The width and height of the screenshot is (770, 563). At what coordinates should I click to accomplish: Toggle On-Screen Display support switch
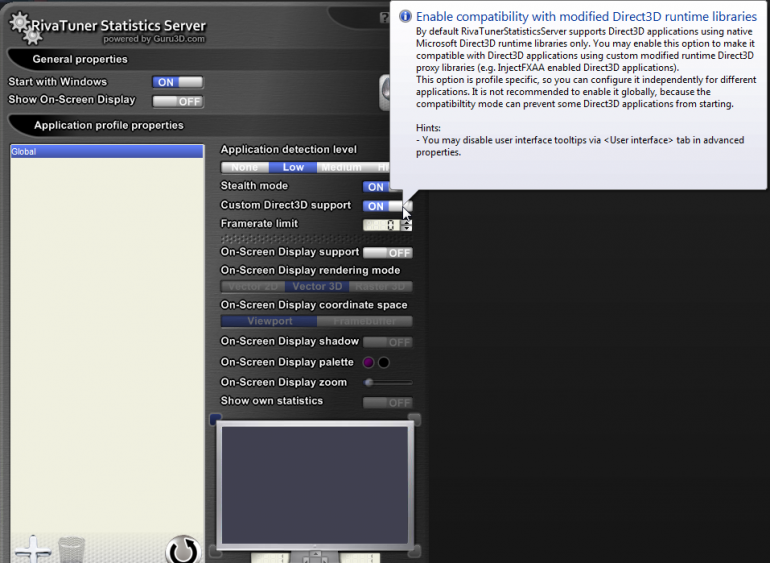387,253
